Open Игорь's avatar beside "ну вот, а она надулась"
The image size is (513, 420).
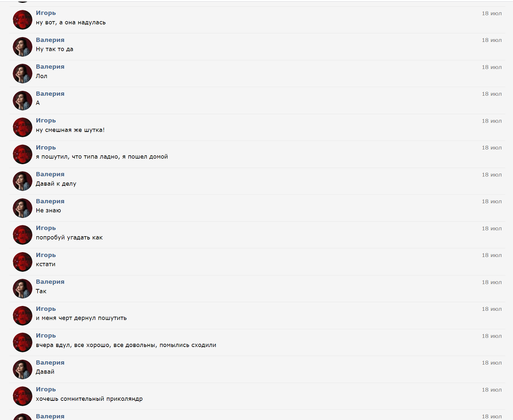(22, 20)
